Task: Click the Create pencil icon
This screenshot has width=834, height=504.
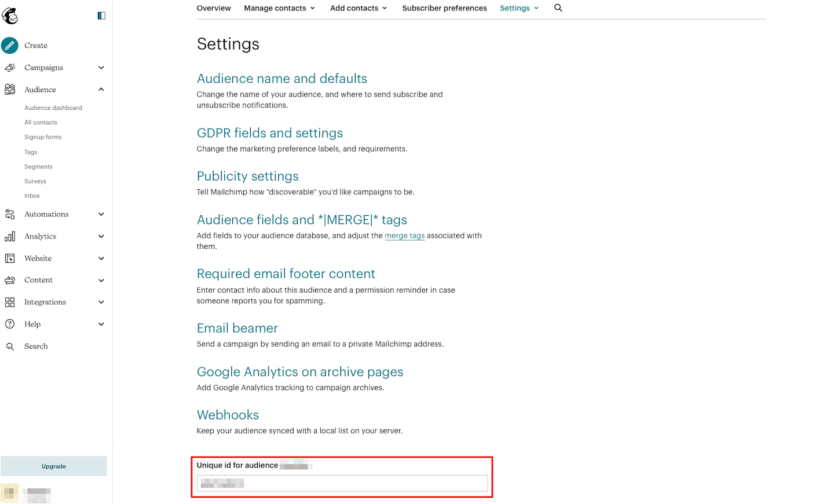Action: pyautogui.click(x=10, y=45)
